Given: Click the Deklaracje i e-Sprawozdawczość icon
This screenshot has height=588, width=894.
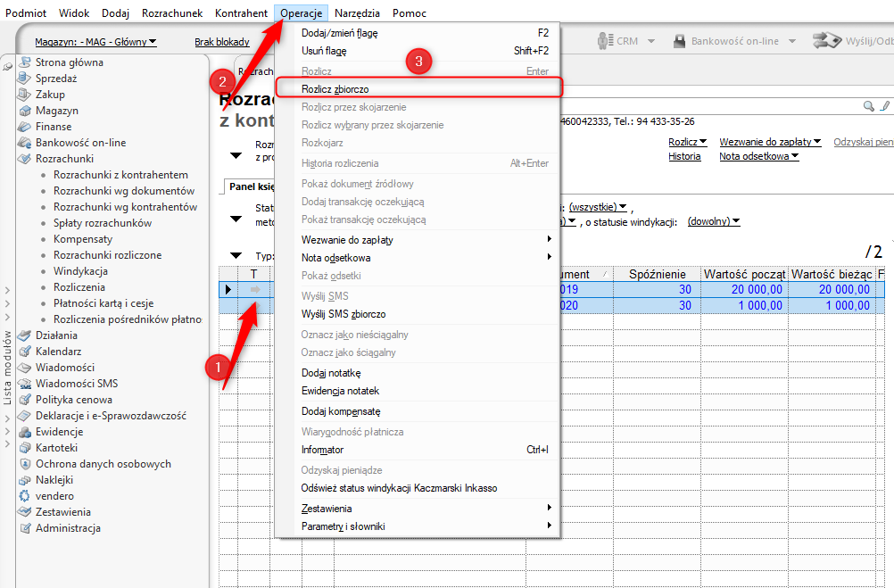Looking at the screenshot, I should pos(24,416).
